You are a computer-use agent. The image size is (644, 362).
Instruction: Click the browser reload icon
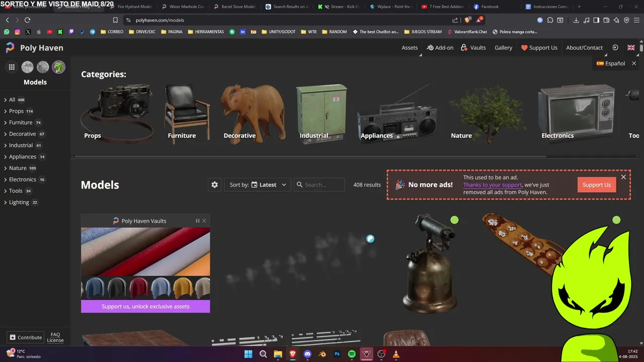click(x=27, y=20)
